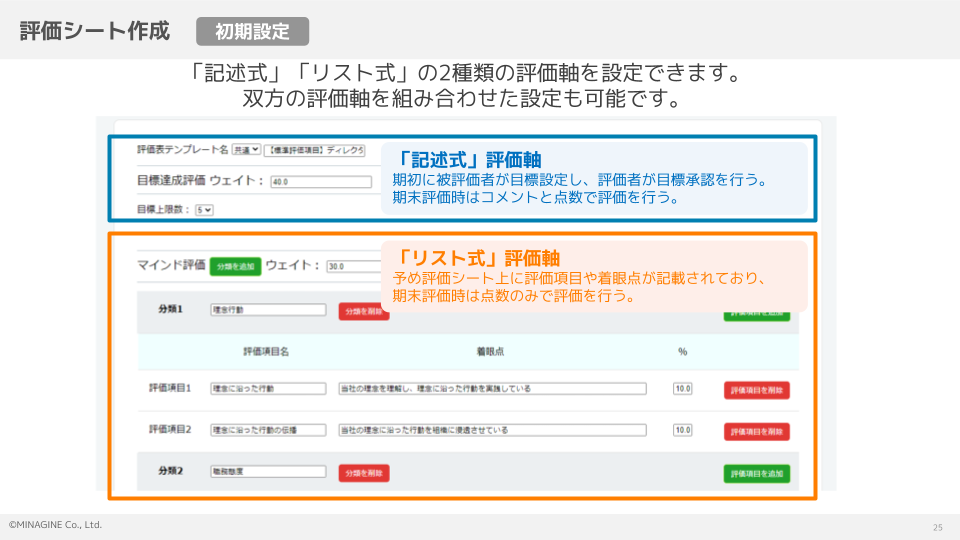Click the 評価項目1 着眼点 text field
Screen dimensions: 960x540
tap(492, 388)
